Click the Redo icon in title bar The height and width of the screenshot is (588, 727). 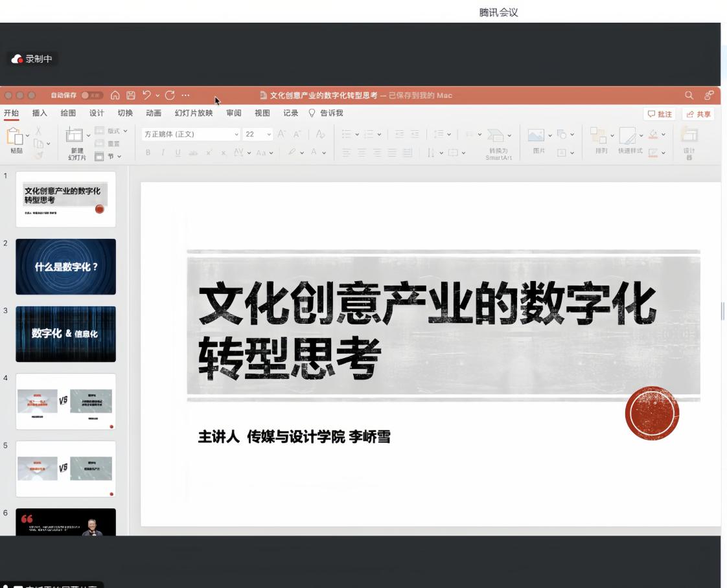click(170, 96)
